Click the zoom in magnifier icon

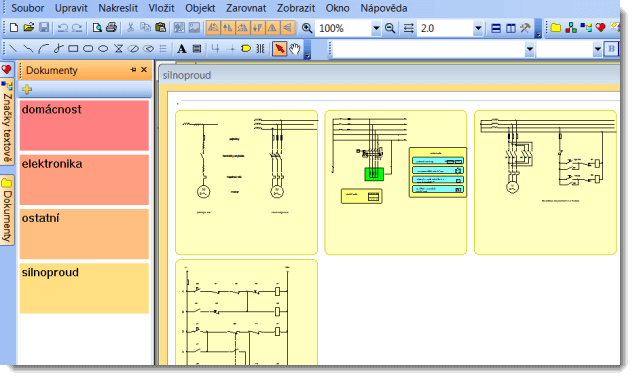click(307, 28)
